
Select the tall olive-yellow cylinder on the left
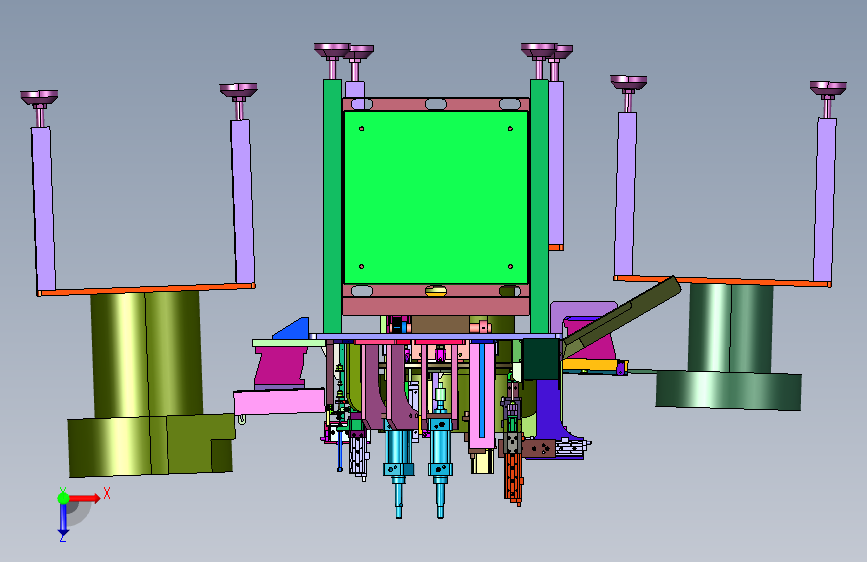(x=146, y=354)
